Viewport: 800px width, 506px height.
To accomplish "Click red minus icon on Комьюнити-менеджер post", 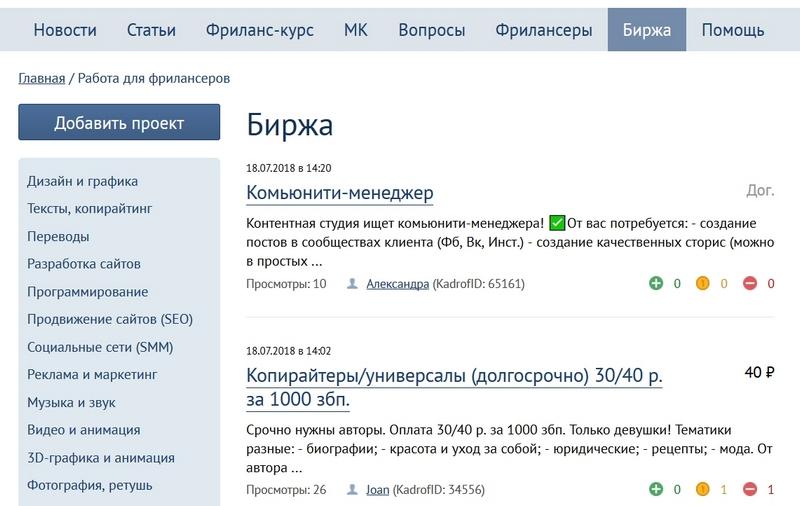I will point(750,284).
